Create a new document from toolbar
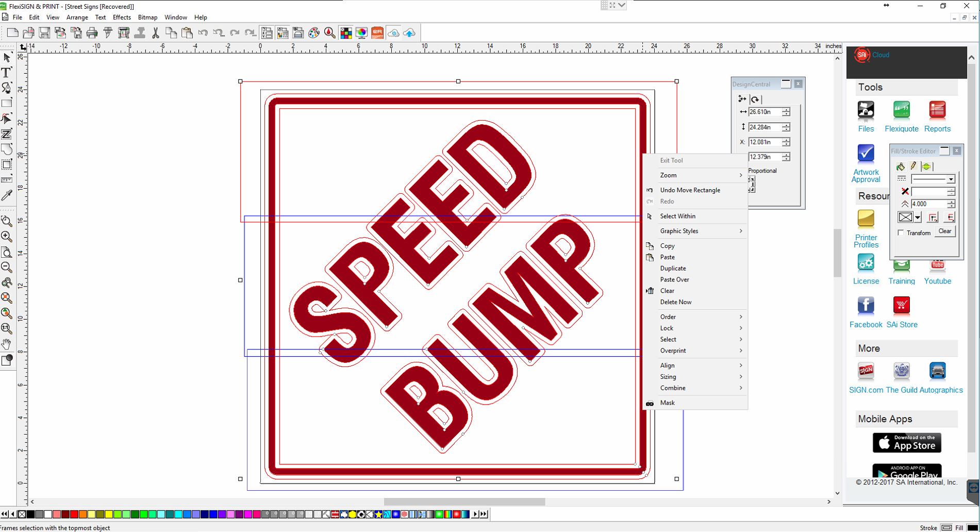 coord(13,33)
